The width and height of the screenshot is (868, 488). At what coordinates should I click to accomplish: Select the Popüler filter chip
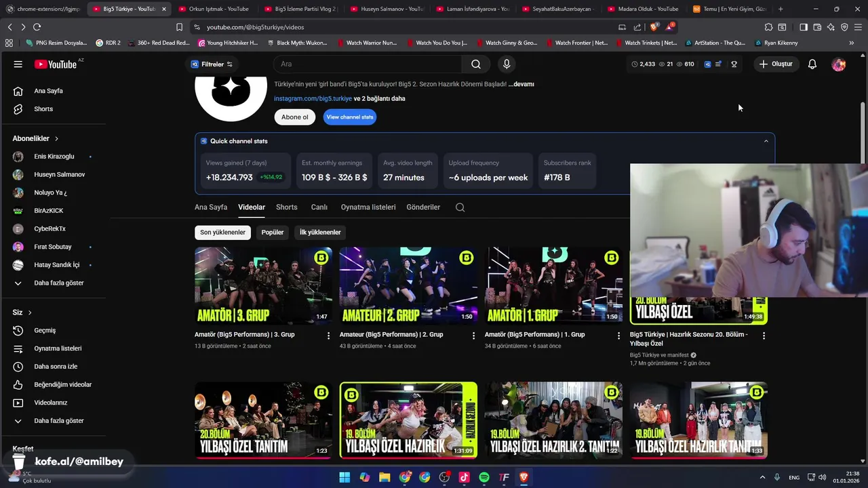(x=273, y=232)
